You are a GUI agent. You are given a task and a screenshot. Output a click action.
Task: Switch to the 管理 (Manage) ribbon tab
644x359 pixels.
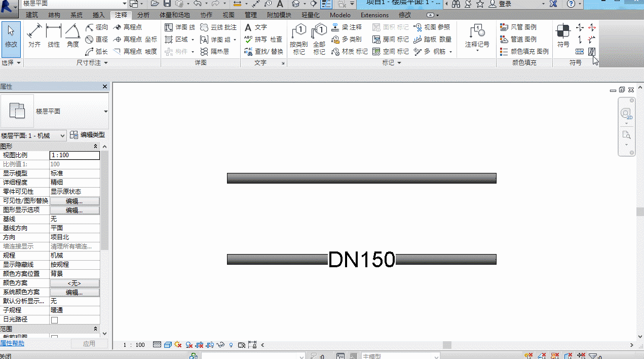click(x=250, y=15)
